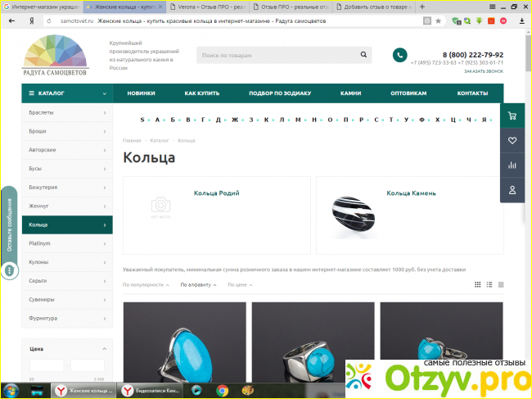Switch to list view layout

[x=489, y=284]
